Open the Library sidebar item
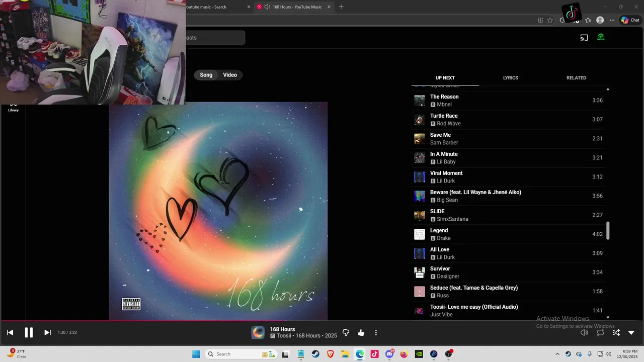The width and height of the screenshot is (644, 362). coord(13,107)
